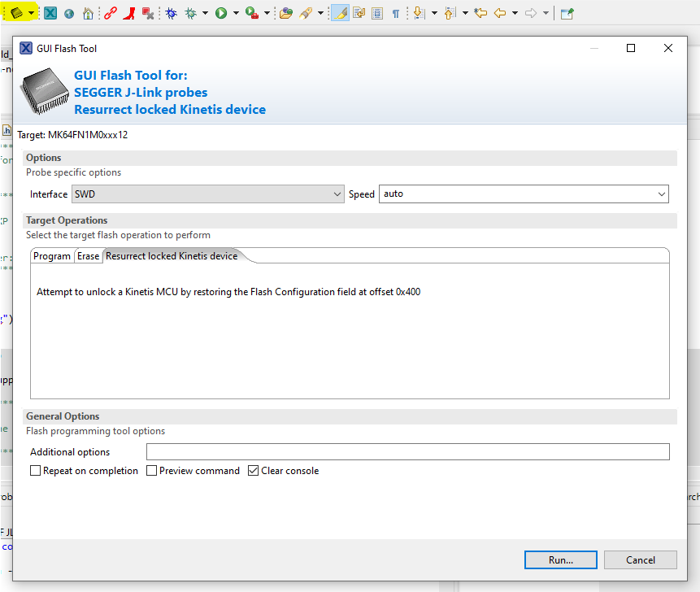Open dropdown beside the pen icon
Screen dimensions: 700x592
pyautogui.click(x=320, y=13)
